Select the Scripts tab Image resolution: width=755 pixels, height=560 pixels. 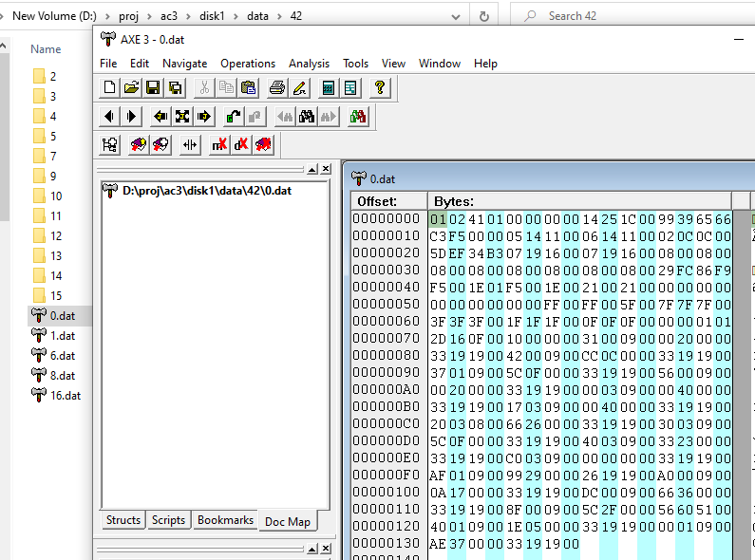(x=169, y=520)
